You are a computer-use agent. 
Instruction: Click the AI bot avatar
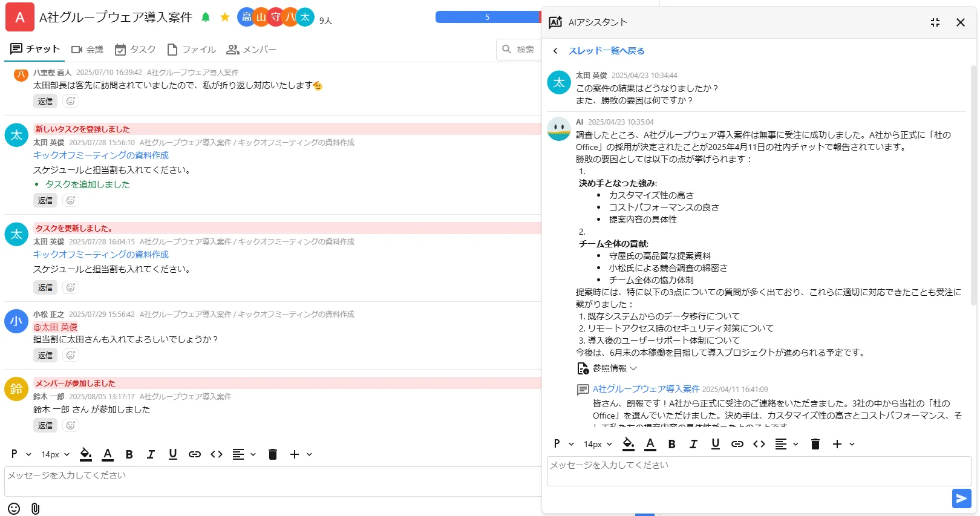[x=559, y=129]
